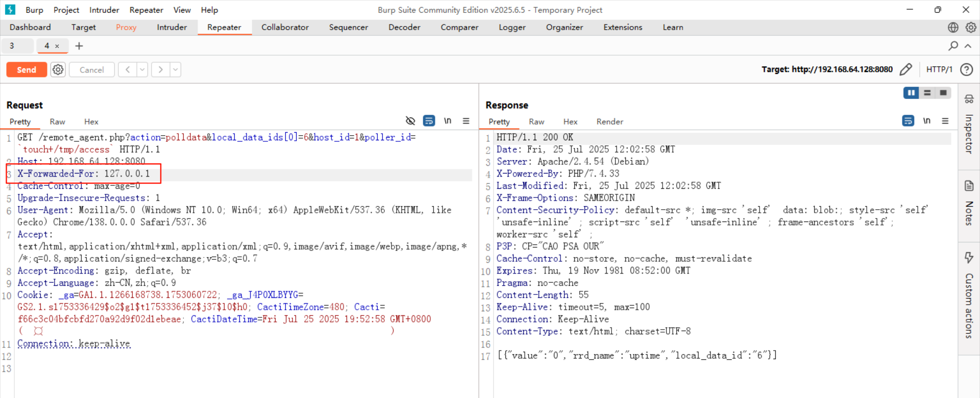Select Response Hex view
Screen dimensions: 980x398
570,121
